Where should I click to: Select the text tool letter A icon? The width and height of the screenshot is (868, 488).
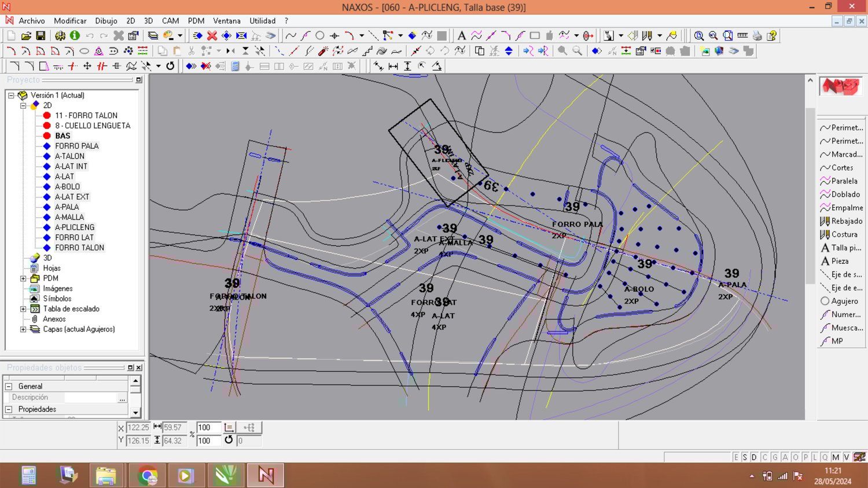coord(461,36)
